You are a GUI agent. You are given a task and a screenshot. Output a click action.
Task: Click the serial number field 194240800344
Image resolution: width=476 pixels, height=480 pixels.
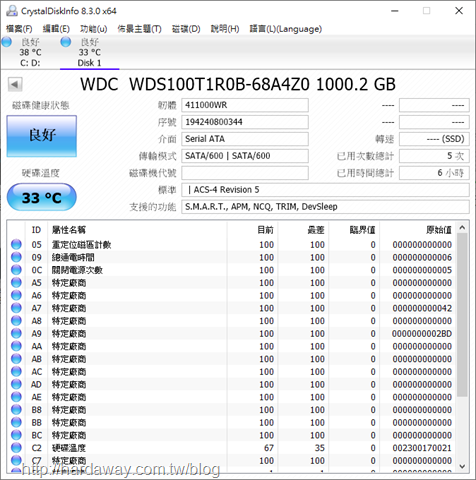[x=245, y=122]
